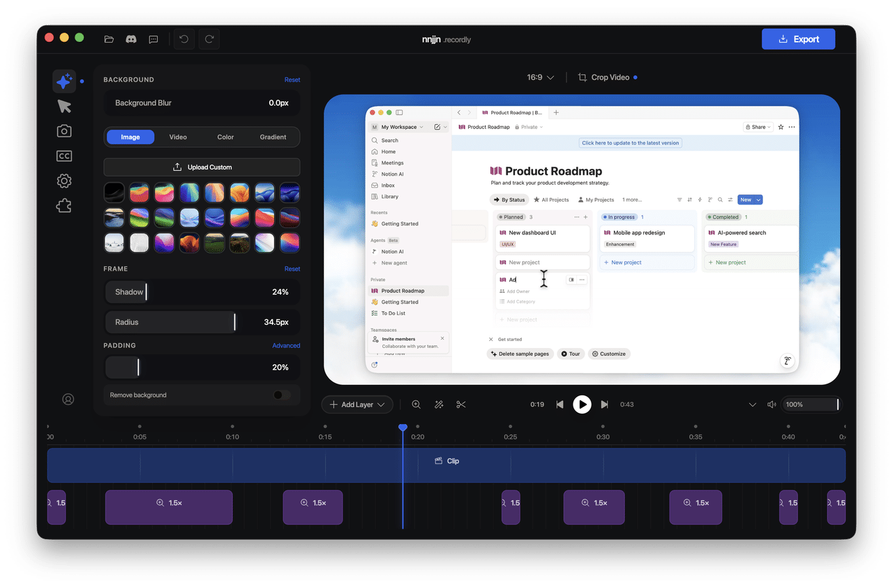Screen dimensions: 893x588
Task: Open the CC captions panel
Action: [64, 156]
